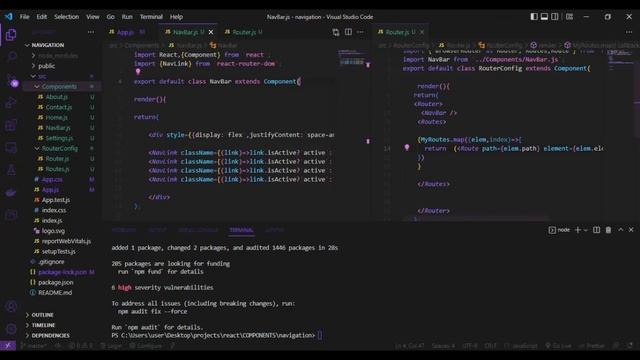The image size is (640, 360).
Task: Click the VS Code logo icon
Action: pyautogui.click(x=9, y=17)
